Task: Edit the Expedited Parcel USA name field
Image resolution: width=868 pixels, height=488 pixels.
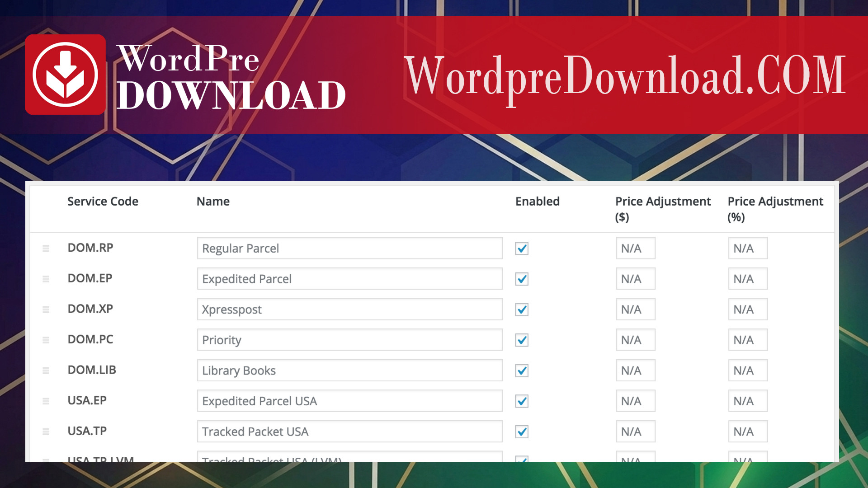Action: (x=349, y=401)
